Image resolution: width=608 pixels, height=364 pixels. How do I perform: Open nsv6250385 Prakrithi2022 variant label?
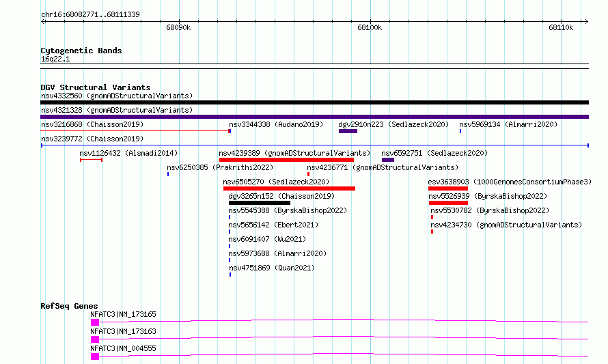click(x=220, y=167)
